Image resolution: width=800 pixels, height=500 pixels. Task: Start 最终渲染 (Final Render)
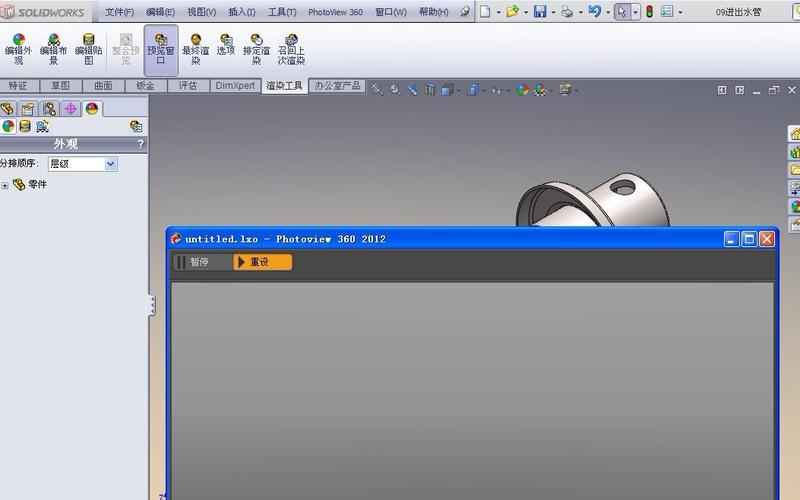195,49
